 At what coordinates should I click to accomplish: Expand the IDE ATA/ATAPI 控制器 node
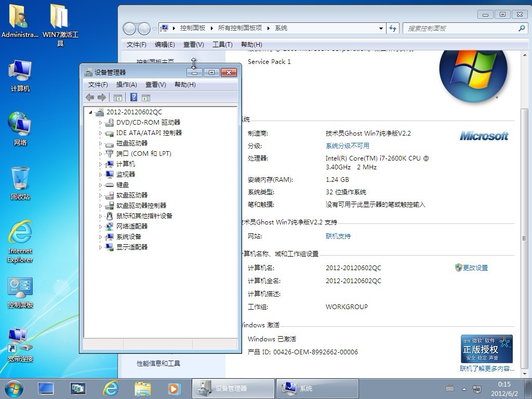click(100, 134)
